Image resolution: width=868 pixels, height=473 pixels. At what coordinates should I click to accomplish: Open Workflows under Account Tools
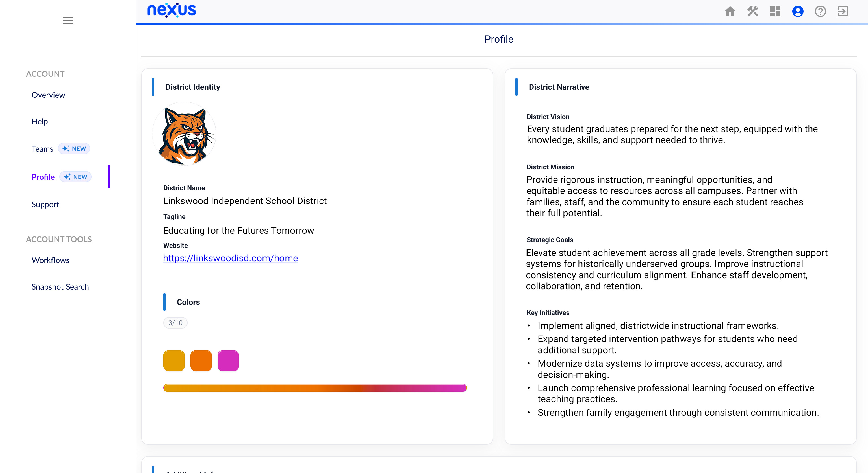pyautogui.click(x=51, y=260)
